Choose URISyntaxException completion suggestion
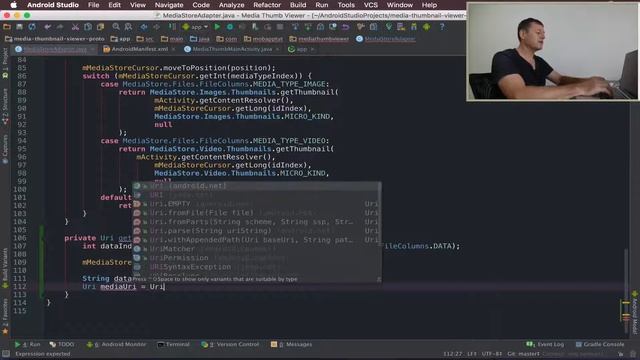The height and width of the screenshot is (360, 640). [257, 267]
